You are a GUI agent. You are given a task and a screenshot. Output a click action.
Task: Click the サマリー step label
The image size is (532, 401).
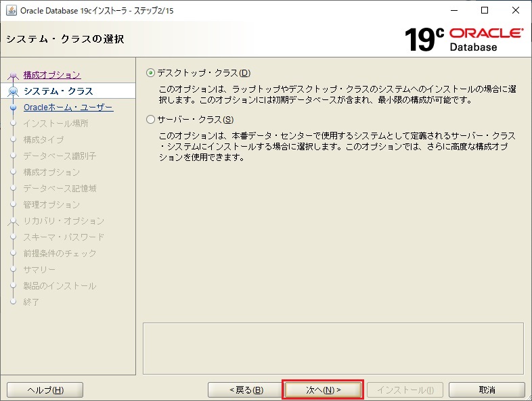coord(39,270)
